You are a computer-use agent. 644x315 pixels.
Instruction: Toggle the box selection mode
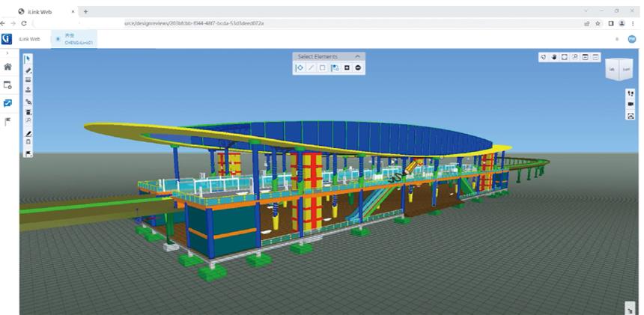(323, 68)
